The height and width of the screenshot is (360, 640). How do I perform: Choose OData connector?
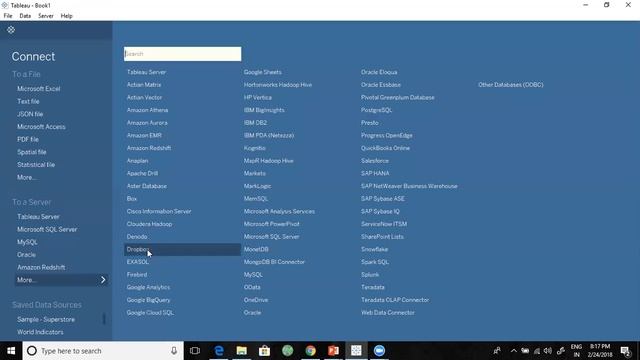coord(252,287)
